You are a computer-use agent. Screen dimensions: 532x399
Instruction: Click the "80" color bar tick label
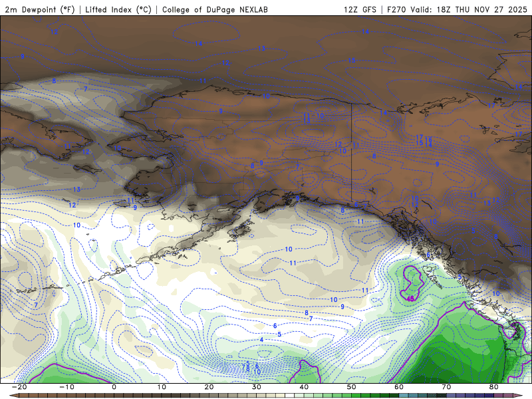(x=494, y=387)
